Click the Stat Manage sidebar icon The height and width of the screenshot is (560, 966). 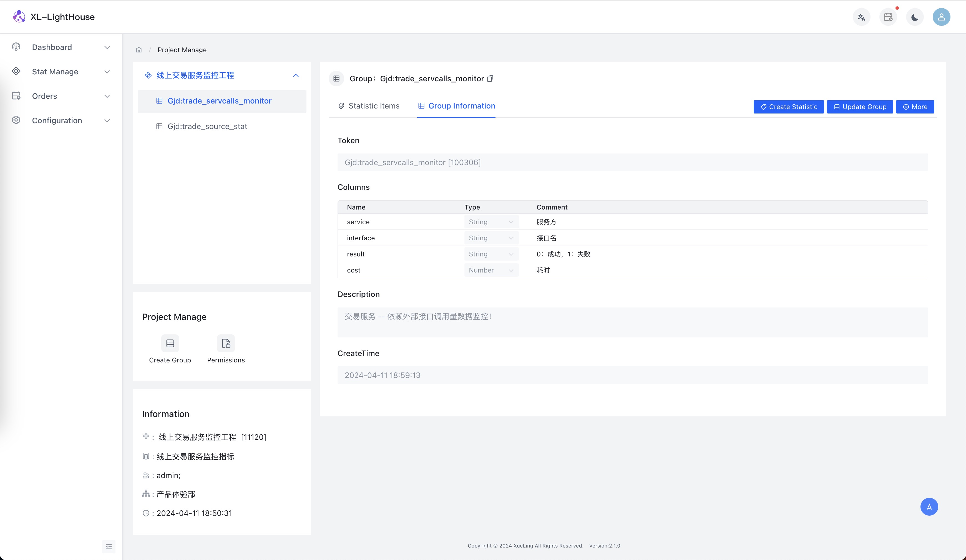click(17, 71)
